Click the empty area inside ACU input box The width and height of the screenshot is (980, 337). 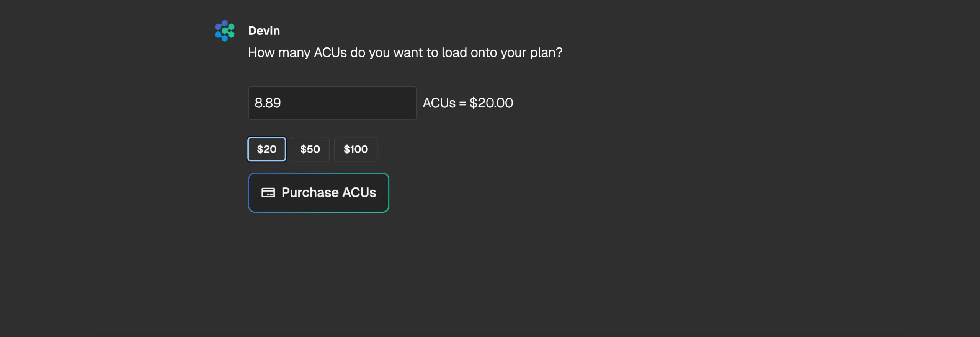(x=348, y=103)
